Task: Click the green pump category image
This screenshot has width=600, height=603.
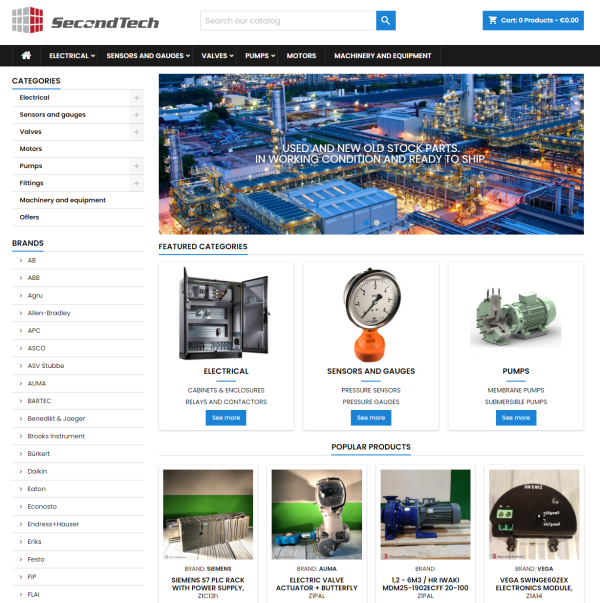Action: [x=516, y=317]
